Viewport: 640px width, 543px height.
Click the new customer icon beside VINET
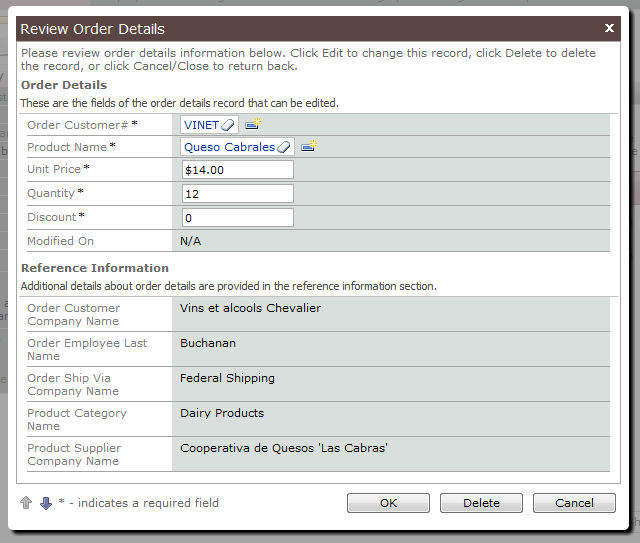(x=253, y=124)
